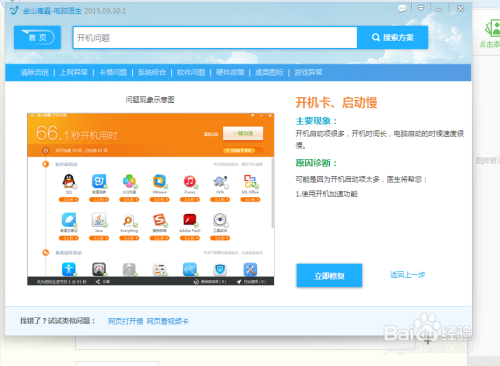Viewport: 500px width, 366px height.
Task: Select the 游戏异常 category tab
Action: coord(308,72)
